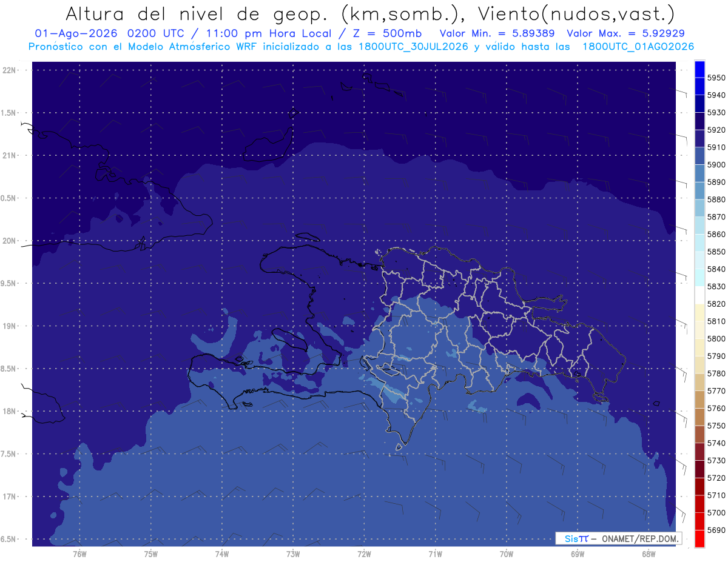The image size is (728, 562).
Task: Select the 'Valor Max. = 5.92929' text
Action: click(x=626, y=33)
